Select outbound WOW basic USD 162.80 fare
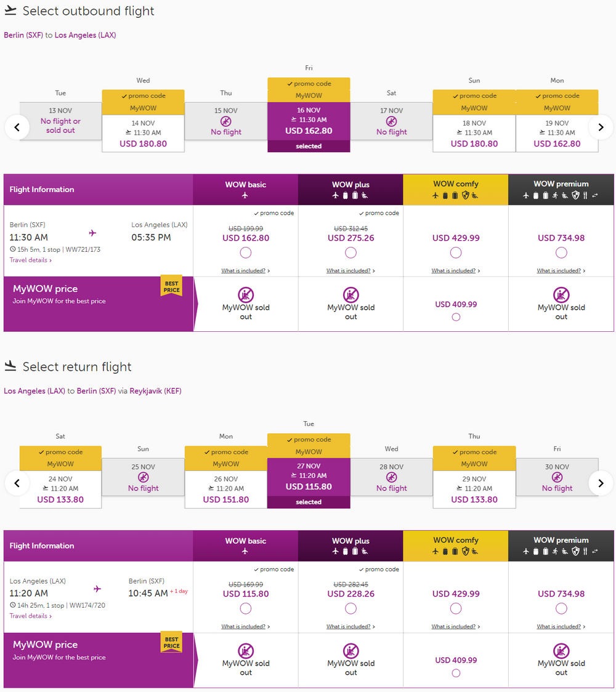The image size is (616, 692). 246,252
